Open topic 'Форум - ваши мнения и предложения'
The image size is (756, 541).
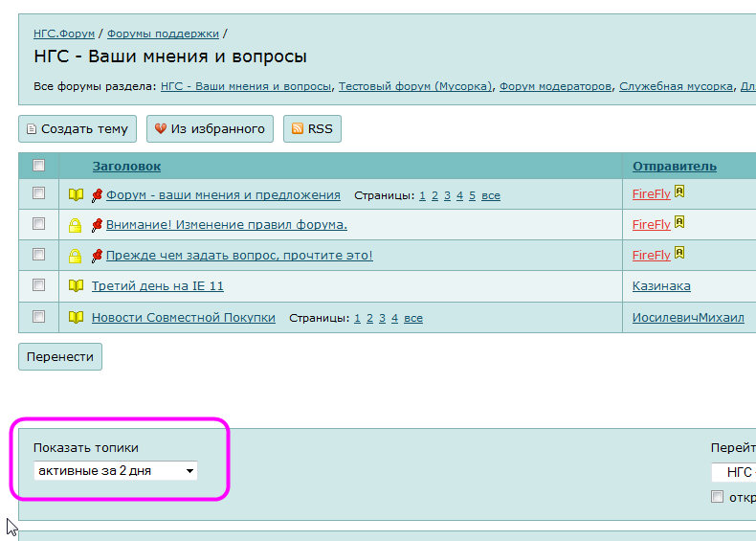point(223,195)
